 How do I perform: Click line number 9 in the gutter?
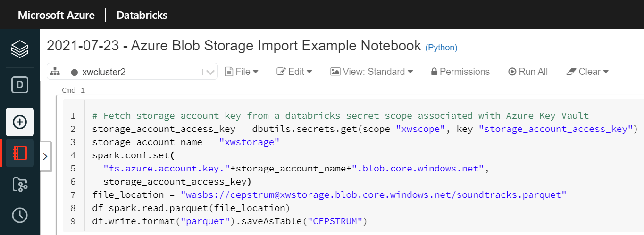73,221
